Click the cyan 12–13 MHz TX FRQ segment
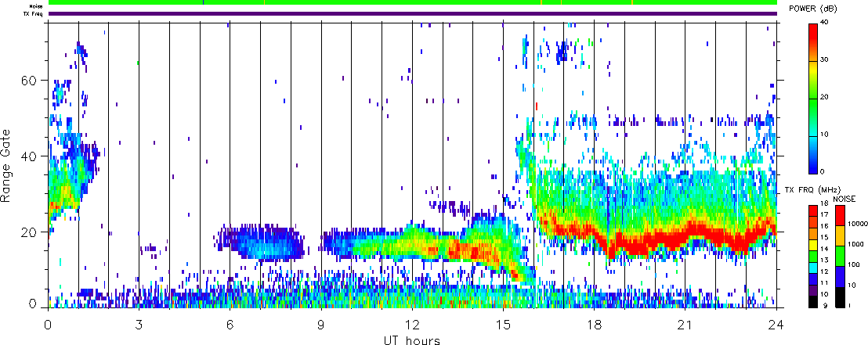868x345 pixels. click(x=813, y=268)
